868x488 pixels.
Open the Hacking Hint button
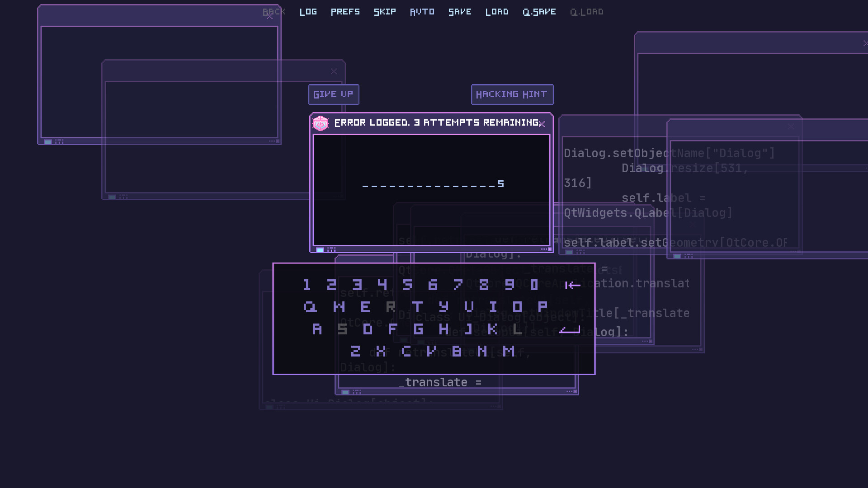coord(512,94)
